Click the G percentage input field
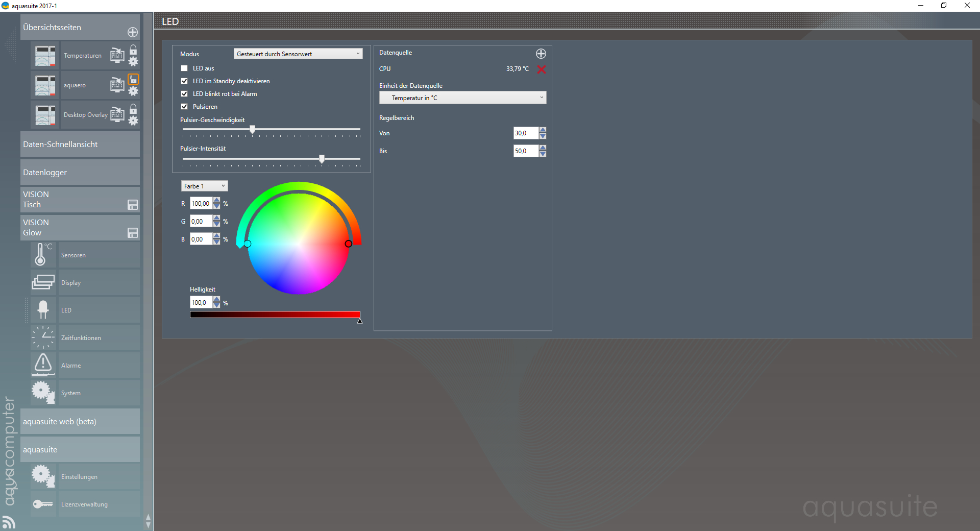 point(201,221)
